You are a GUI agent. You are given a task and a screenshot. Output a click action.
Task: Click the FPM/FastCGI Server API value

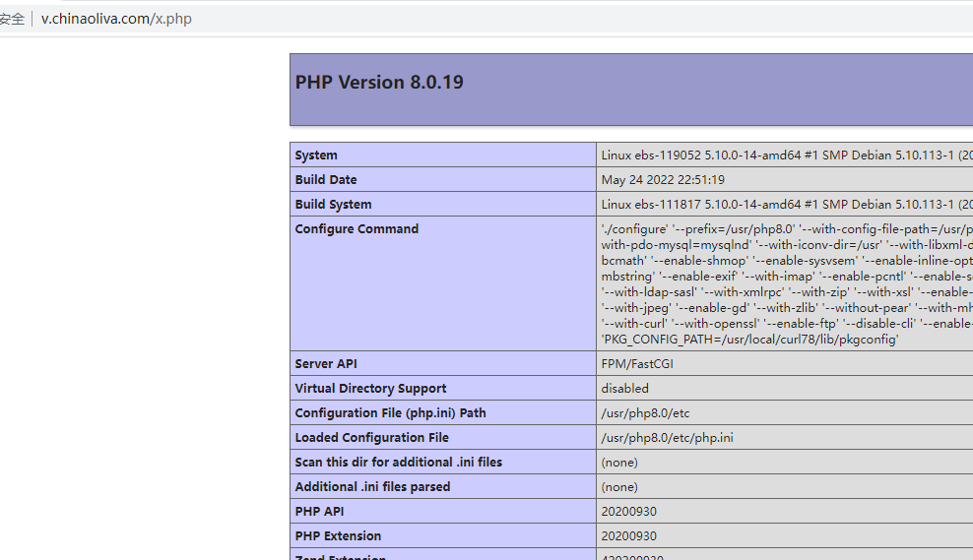point(637,364)
